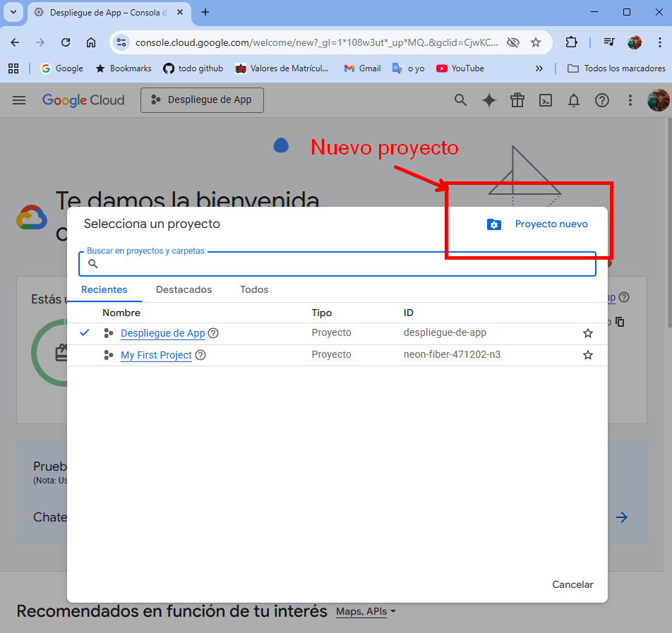Cancel the project selection dialog
This screenshot has height=633, width=672.
click(572, 584)
